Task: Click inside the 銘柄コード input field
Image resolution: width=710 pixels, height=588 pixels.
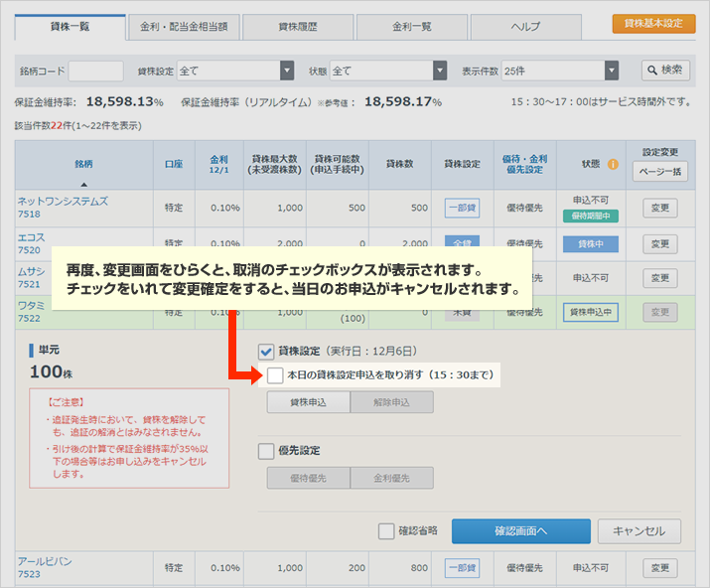Action: (96, 71)
